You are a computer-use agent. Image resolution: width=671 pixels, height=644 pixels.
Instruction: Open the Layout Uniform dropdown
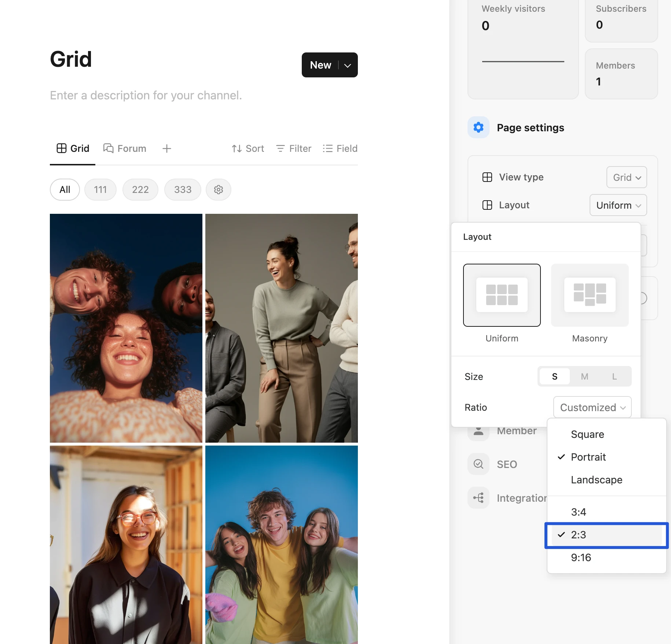tap(618, 205)
